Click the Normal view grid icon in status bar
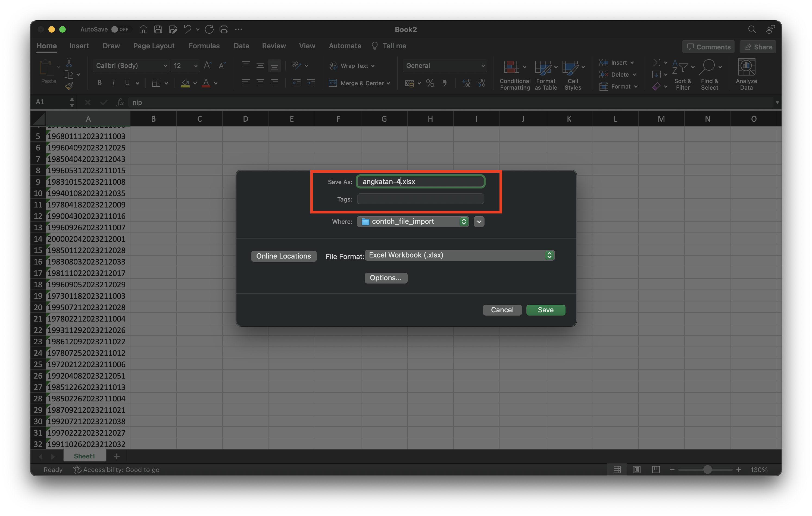 (617, 470)
